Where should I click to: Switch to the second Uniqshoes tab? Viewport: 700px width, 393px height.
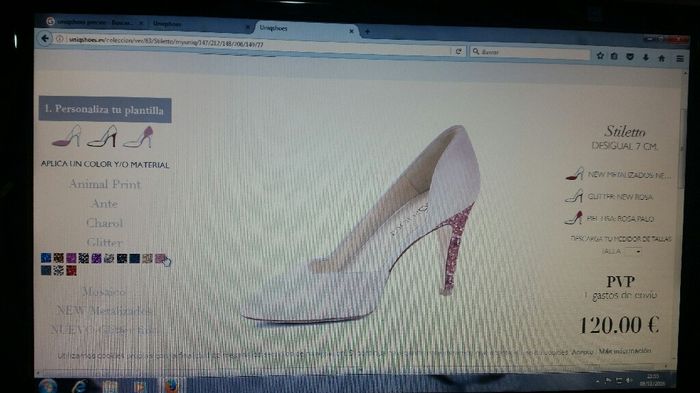point(200,24)
